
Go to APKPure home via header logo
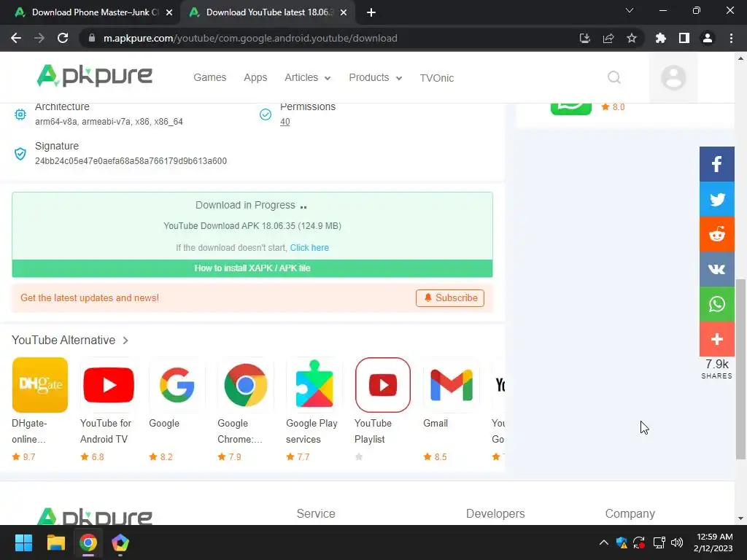click(x=94, y=76)
